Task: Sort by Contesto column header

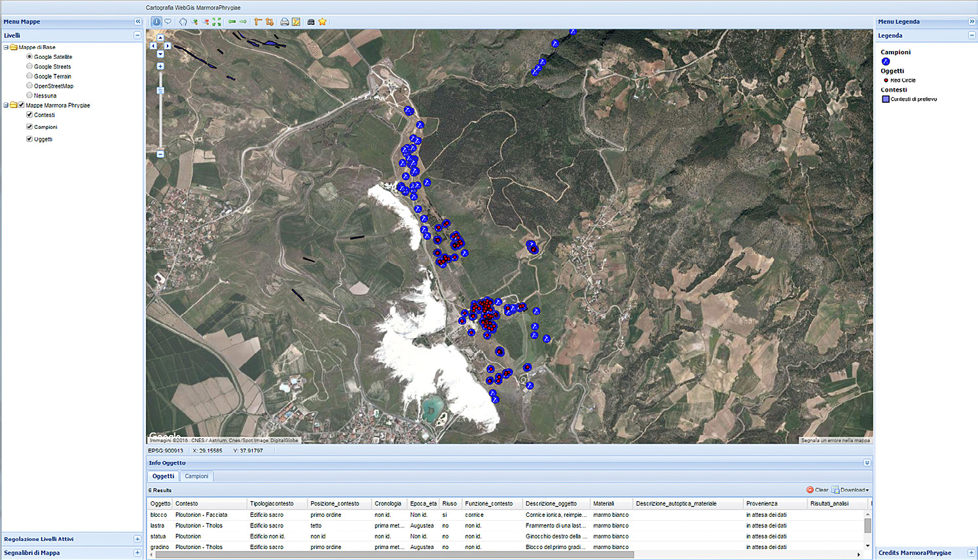Action: pyautogui.click(x=209, y=504)
